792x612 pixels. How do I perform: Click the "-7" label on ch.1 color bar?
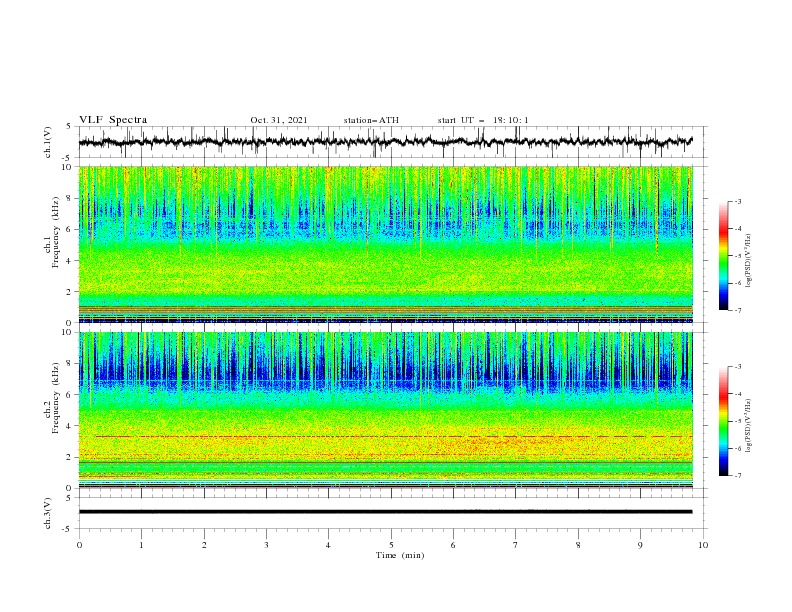click(738, 310)
